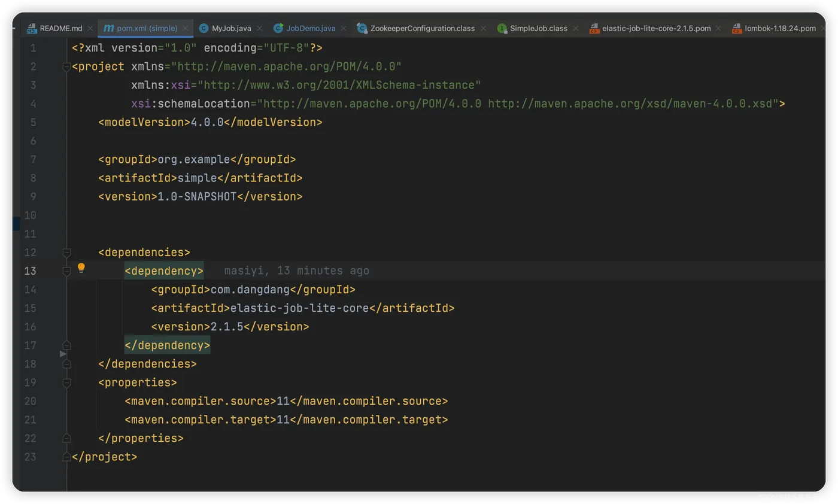The image size is (838, 504).
Task: Click the runnable class icon on JobDemo.java tab
Action: point(278,28)
